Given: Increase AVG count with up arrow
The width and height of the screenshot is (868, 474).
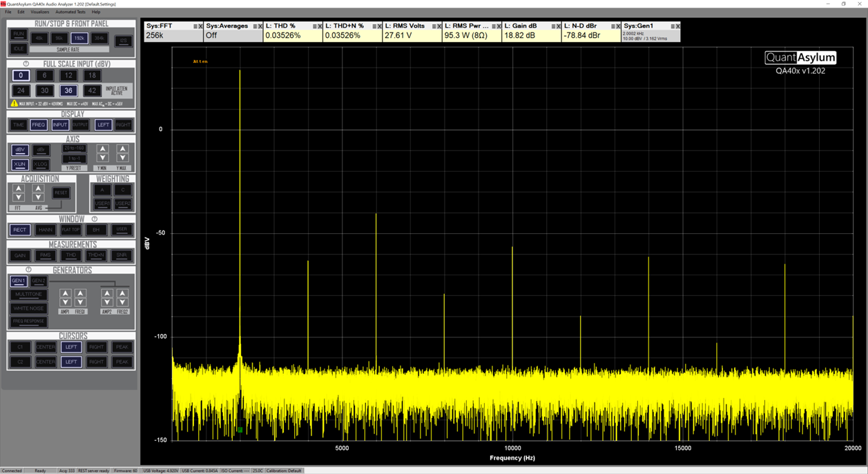Looking at the screenshot, I should [39, 188].
